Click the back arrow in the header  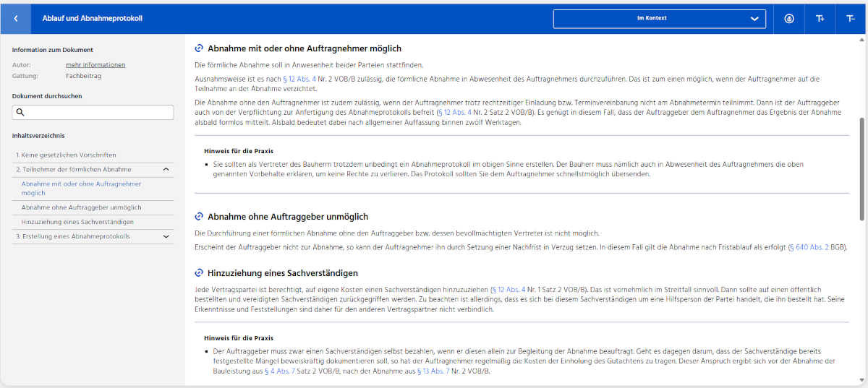tap(16, 18)
